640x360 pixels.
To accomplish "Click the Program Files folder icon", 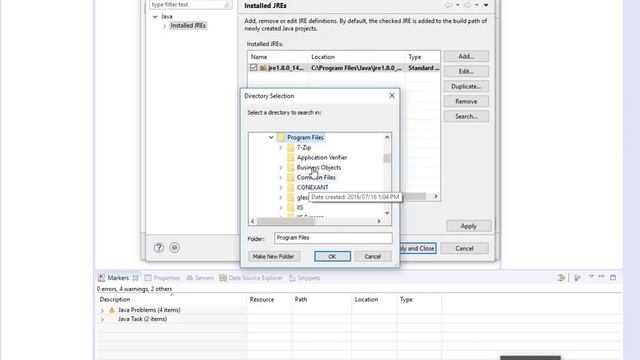I will (281, 138).
